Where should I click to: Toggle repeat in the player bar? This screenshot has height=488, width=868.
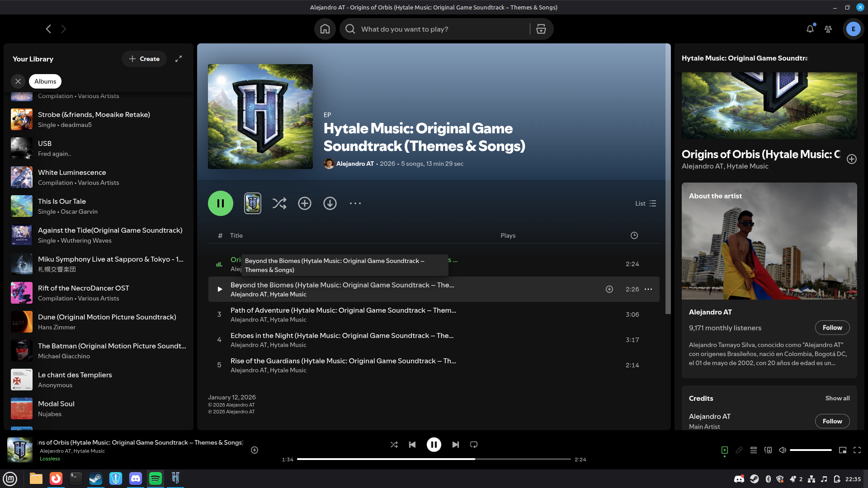[473, 445]
